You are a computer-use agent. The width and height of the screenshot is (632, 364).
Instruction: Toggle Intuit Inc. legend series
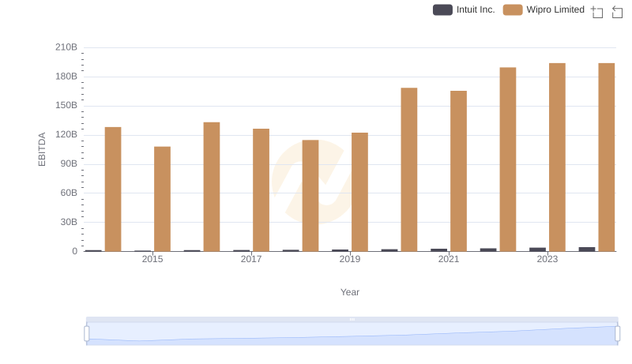(x=464, y=9)
